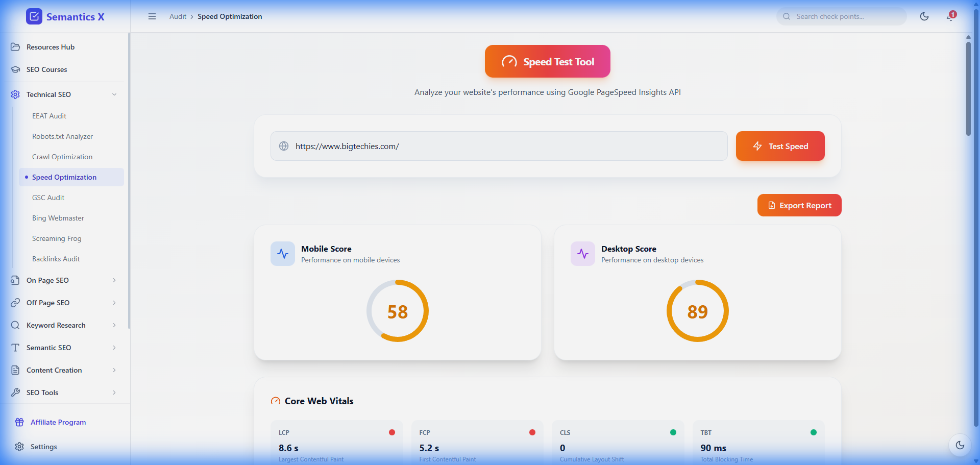Click the Keyword Research magnifier icon
The height and width of the screenshot is (465, 980).
[15, 325]
